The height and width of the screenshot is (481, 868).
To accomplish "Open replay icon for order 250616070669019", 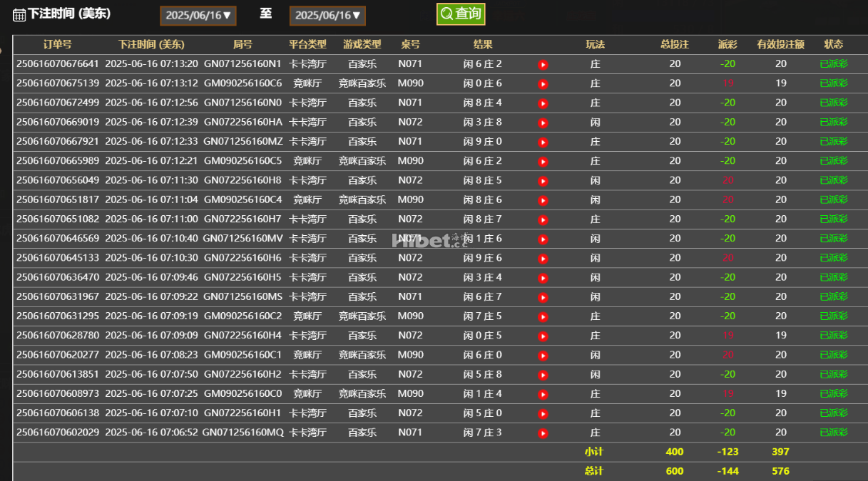I will click(543, 123).
